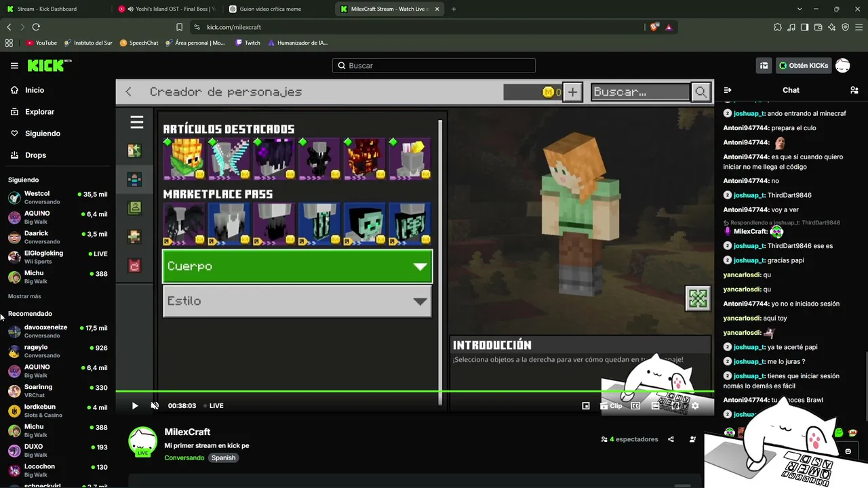Open the character creator hamburger menu
868x488 pixels.
[x=137, y=122]
